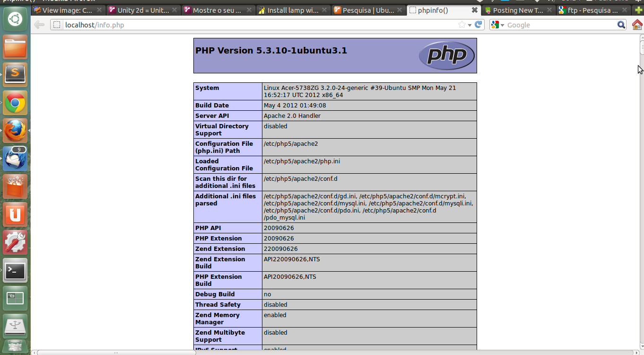Image resolution: width=644 pixels, height=355 pixels.
Task: Select the PHP Version 5.3.10-1ubuntu3.1 heading
Action: 271,50
